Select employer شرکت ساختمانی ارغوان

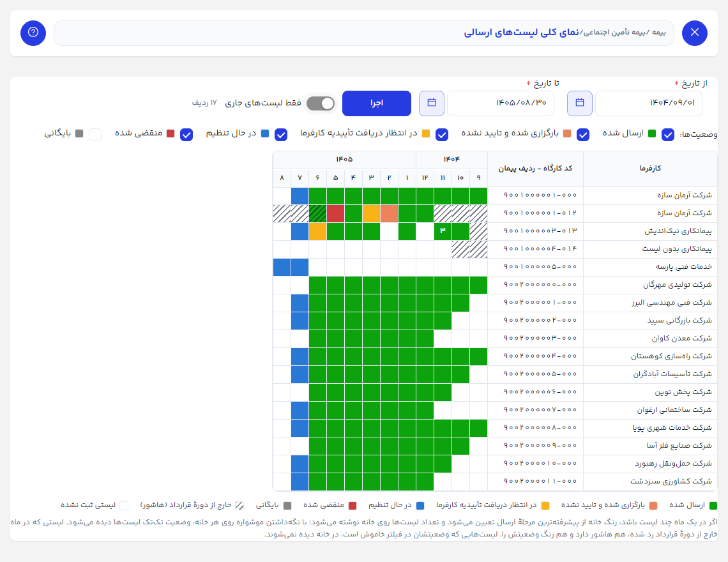(x=674, y=410)
